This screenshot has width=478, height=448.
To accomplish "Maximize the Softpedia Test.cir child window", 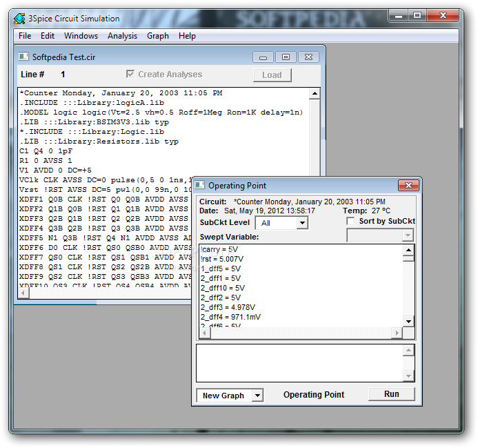I will 286,57.
